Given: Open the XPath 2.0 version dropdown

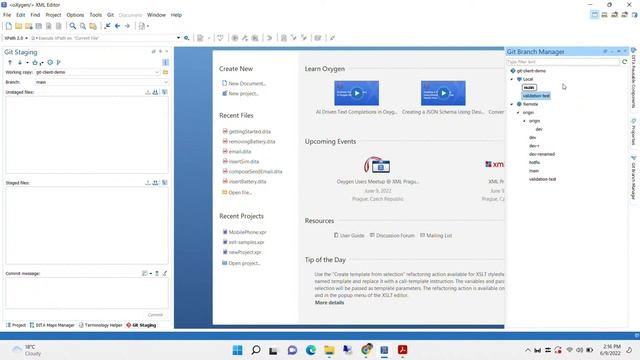Looking at the screenshot, I should coord(27,38).
